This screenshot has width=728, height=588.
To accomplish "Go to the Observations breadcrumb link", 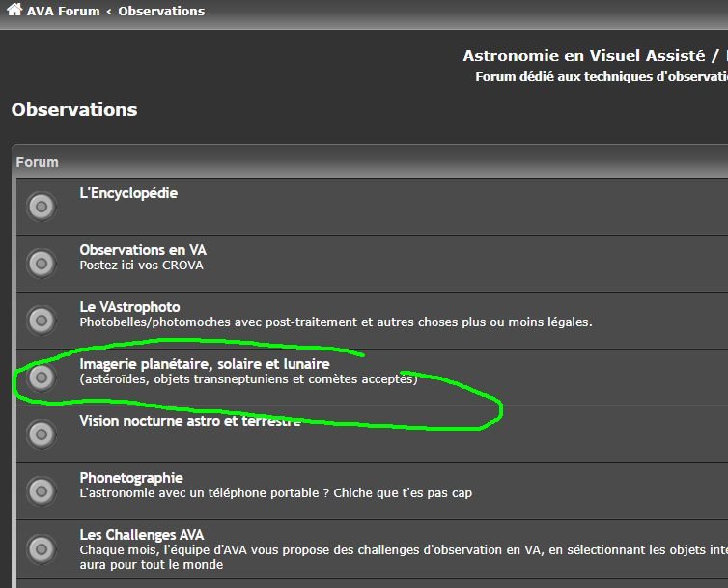I will click(x=161, y=12).
